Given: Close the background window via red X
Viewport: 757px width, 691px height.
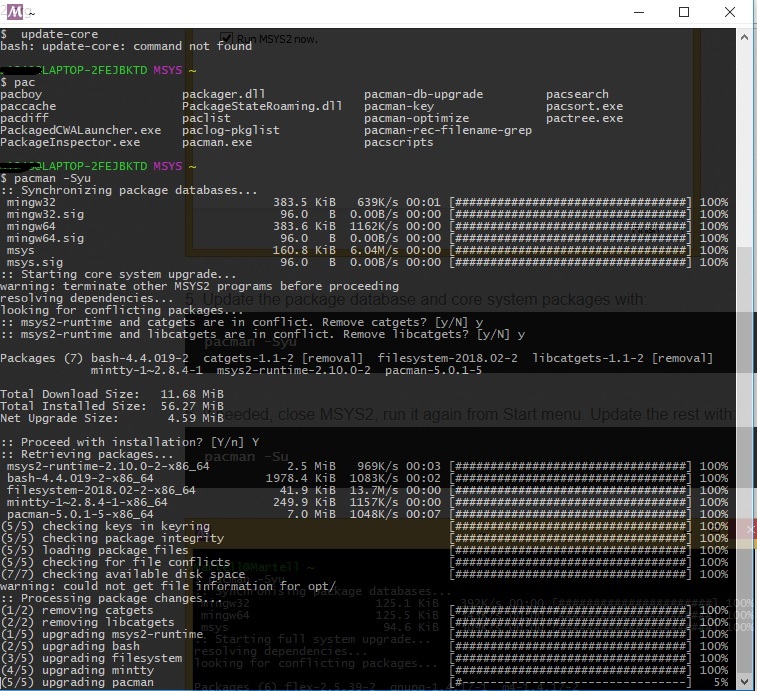Looking at the screenshot, I should tap(750, 527).
